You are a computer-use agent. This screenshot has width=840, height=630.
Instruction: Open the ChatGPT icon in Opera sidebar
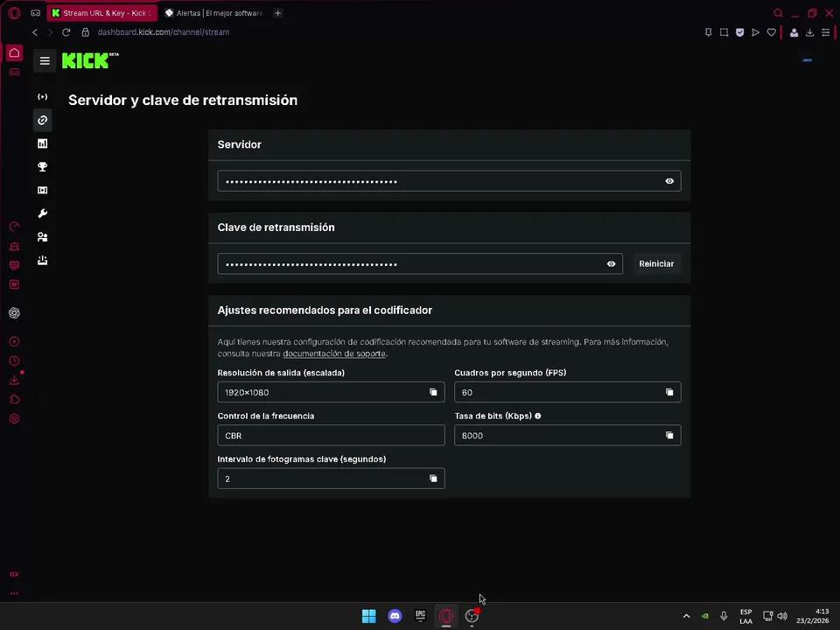[15, 313]
